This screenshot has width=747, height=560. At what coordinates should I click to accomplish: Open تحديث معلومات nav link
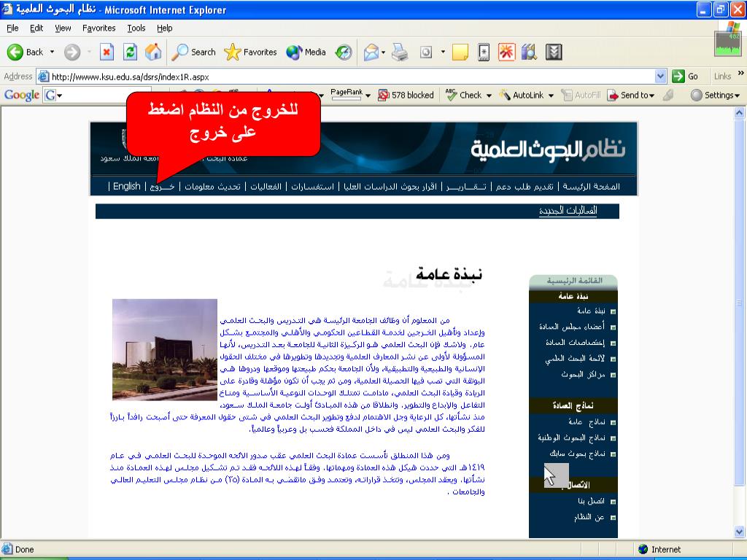[x=212, y=186]
